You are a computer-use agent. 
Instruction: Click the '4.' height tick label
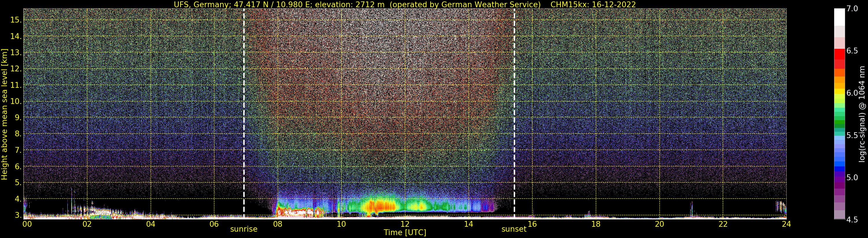pyautogui.click(x=18, y=199)
